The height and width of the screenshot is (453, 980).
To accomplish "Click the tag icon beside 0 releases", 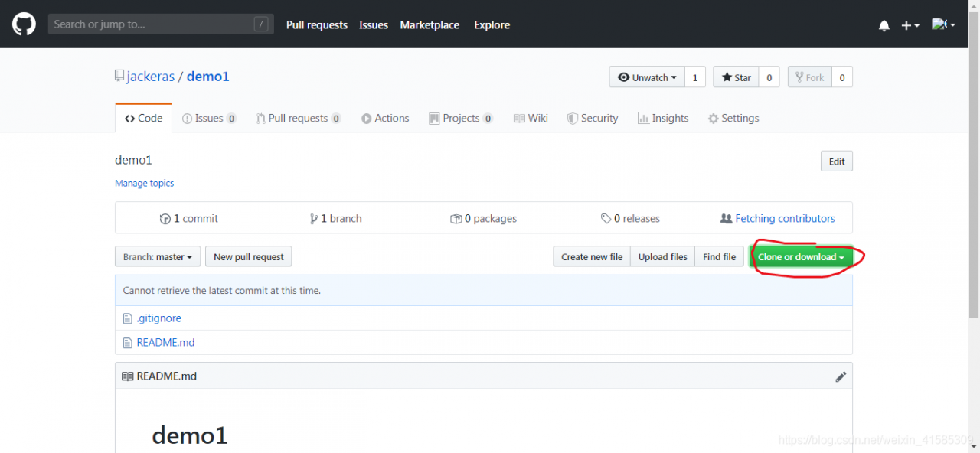I will [x=606, y=219].
